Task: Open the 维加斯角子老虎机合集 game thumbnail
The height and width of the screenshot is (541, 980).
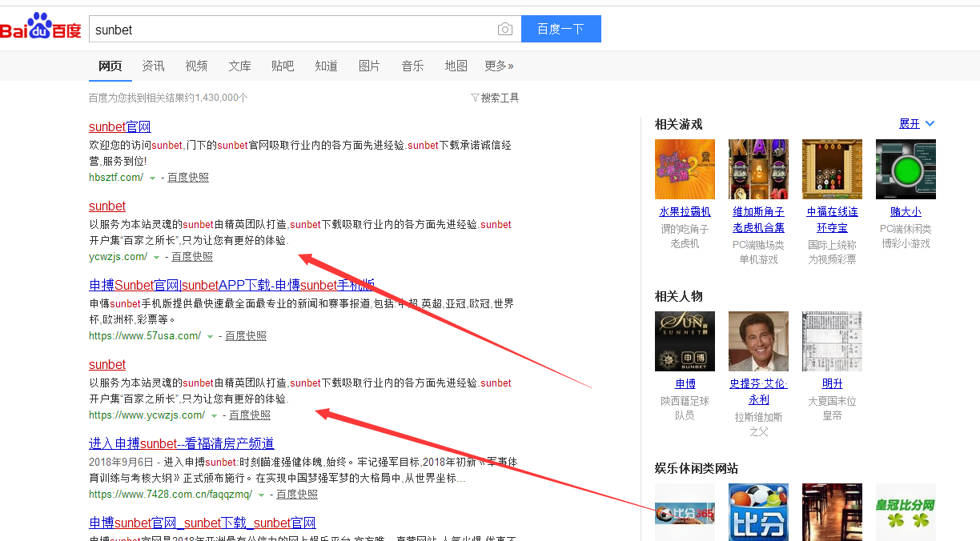Action: click(x=758, y=170)
